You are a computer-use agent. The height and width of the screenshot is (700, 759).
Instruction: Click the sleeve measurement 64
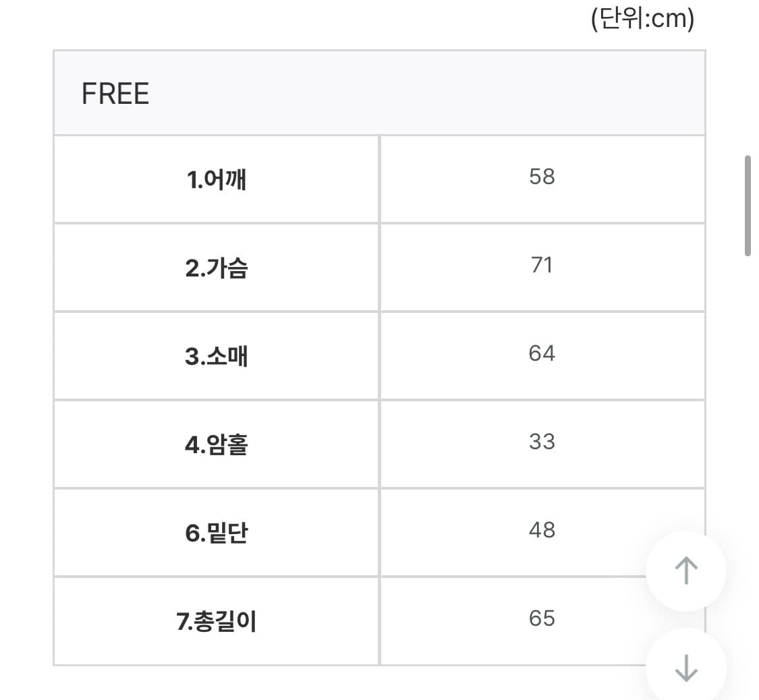(542, 354)
